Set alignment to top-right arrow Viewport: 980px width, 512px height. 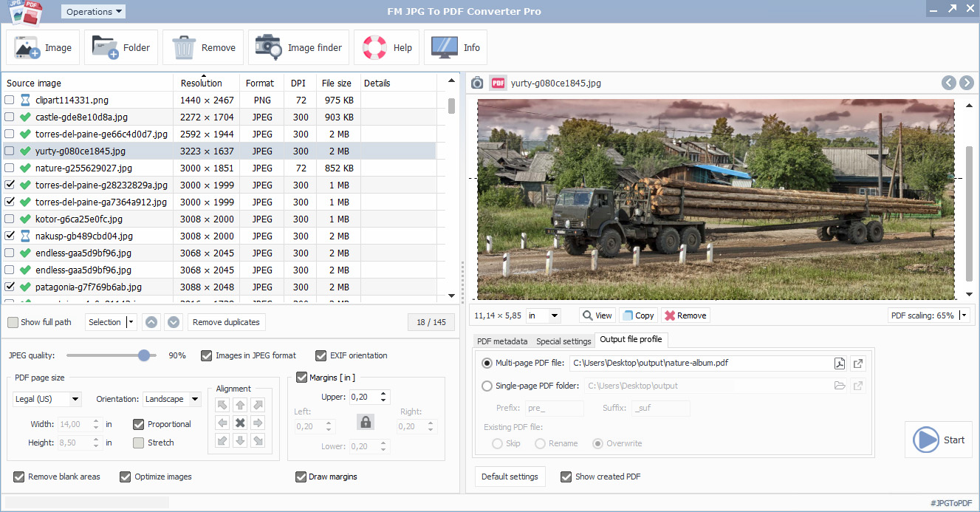[258, 405]
